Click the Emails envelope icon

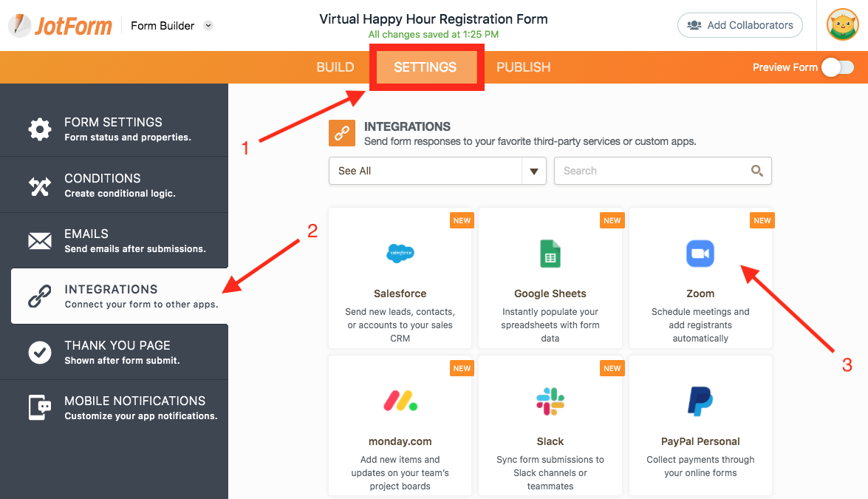(40, 241)
